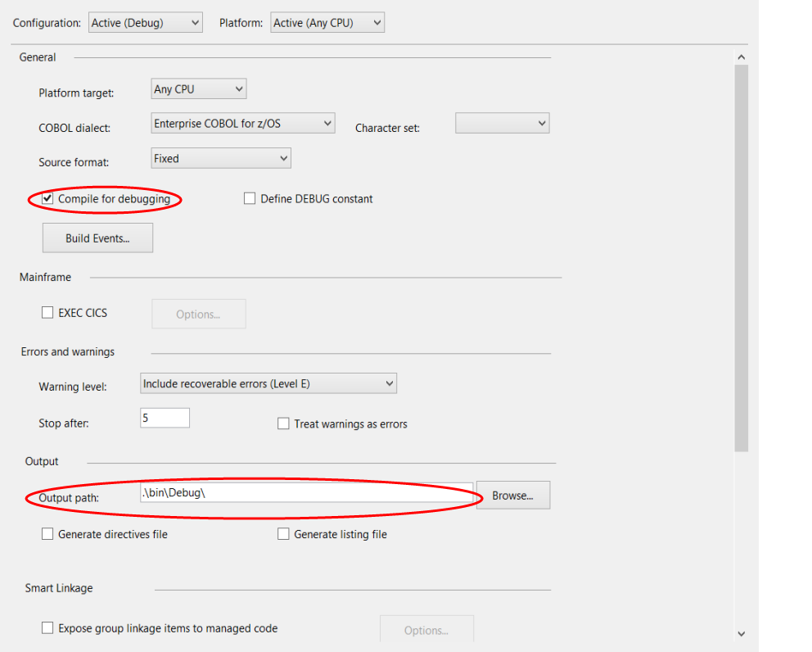Expand the Warning level dropdown
This screenshot has width=812, height=652.
pos(268,383)
